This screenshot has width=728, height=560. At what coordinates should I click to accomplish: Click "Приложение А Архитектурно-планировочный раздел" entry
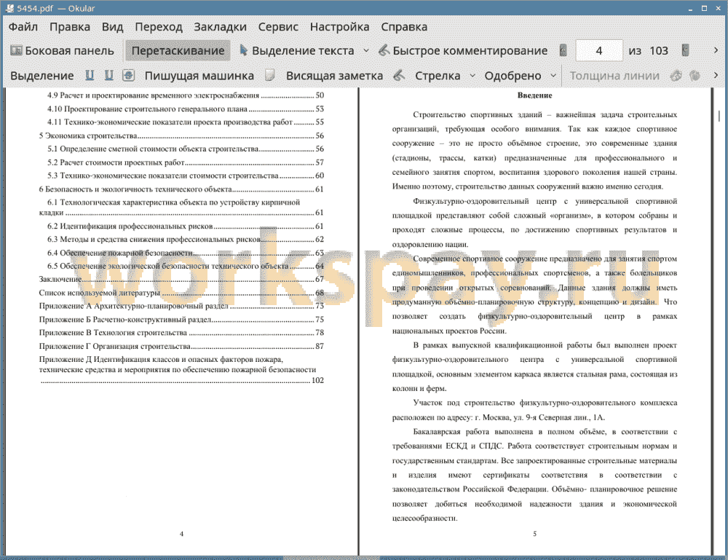pos(181,306)
